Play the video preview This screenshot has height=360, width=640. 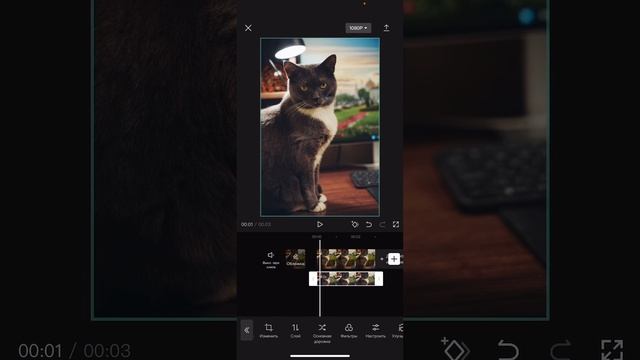point(320,224)
